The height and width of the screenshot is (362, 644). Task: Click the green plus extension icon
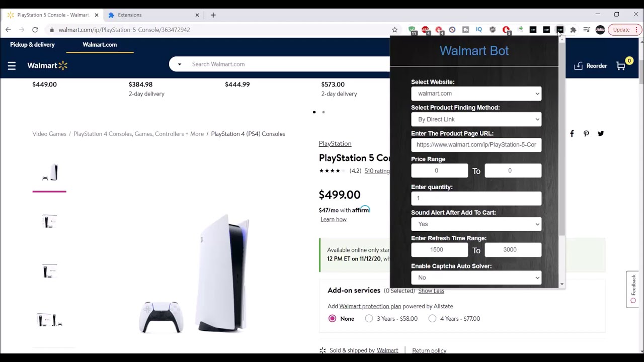pyautogui.click(x=520, y=30)
